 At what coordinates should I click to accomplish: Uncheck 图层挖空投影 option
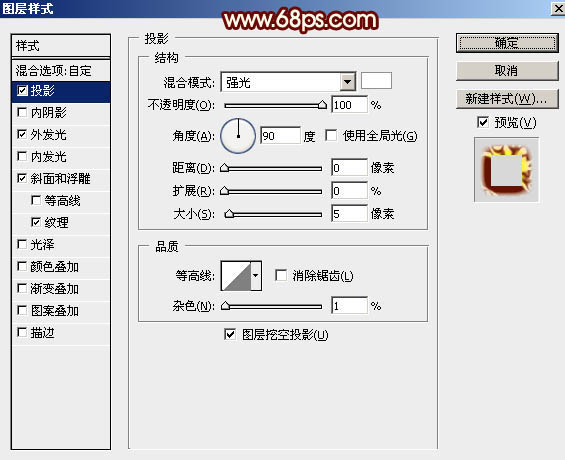tap(230, 335)
